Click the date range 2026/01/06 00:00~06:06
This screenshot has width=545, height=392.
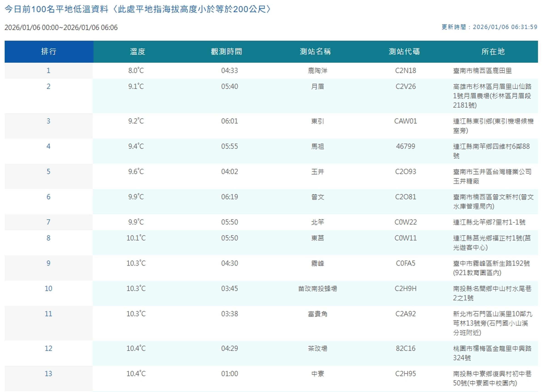61,27
